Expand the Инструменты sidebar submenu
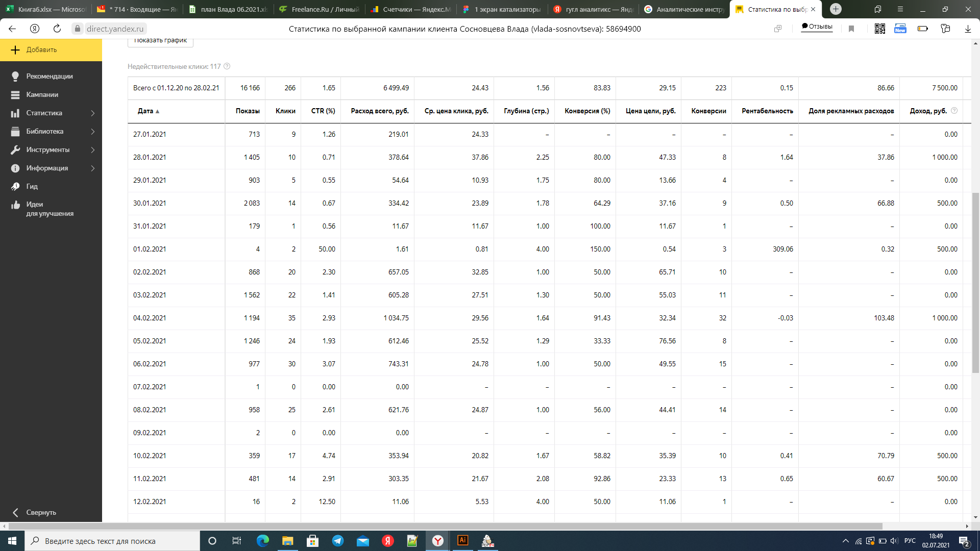The width and height of the screenshot is (980, 551). click(93, 150)
